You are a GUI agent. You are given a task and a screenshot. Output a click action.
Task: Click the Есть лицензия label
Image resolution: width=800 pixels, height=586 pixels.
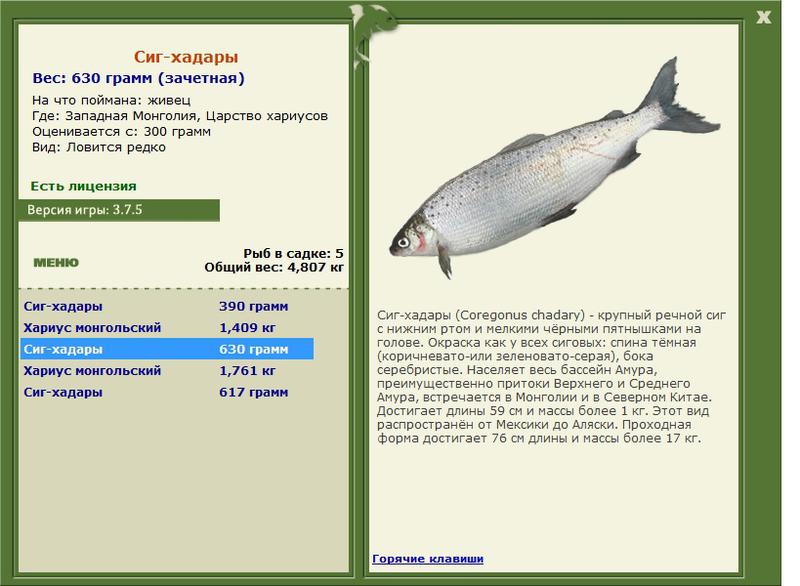(x=83, y=186)
